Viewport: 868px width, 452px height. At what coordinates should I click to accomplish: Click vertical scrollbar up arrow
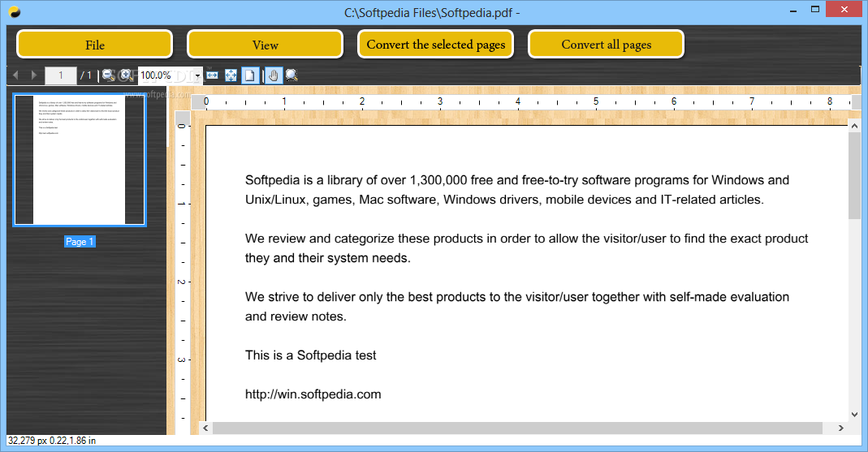(855, 126)
